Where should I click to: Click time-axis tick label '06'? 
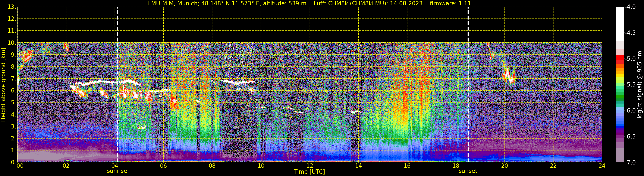pos(163,166)
